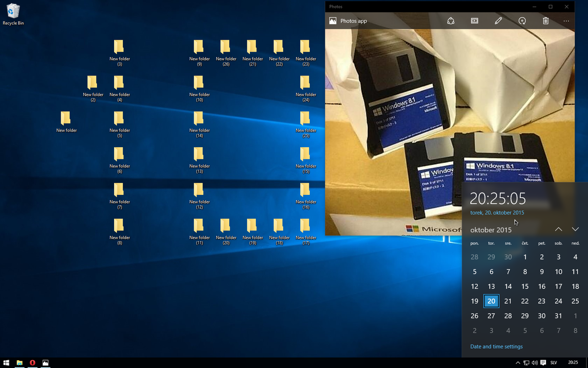Select the New folder (11) icon
The image size is (588, 368).
tap(199, 232)
